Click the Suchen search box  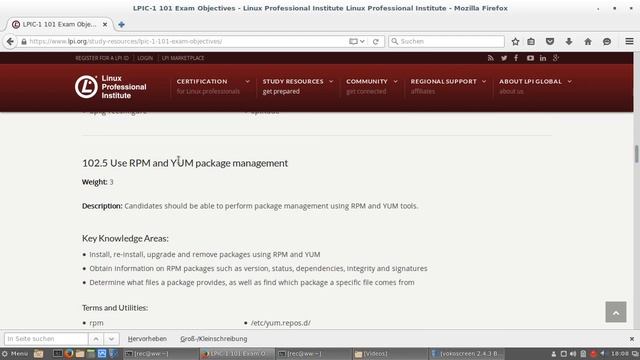coord(447,41)
